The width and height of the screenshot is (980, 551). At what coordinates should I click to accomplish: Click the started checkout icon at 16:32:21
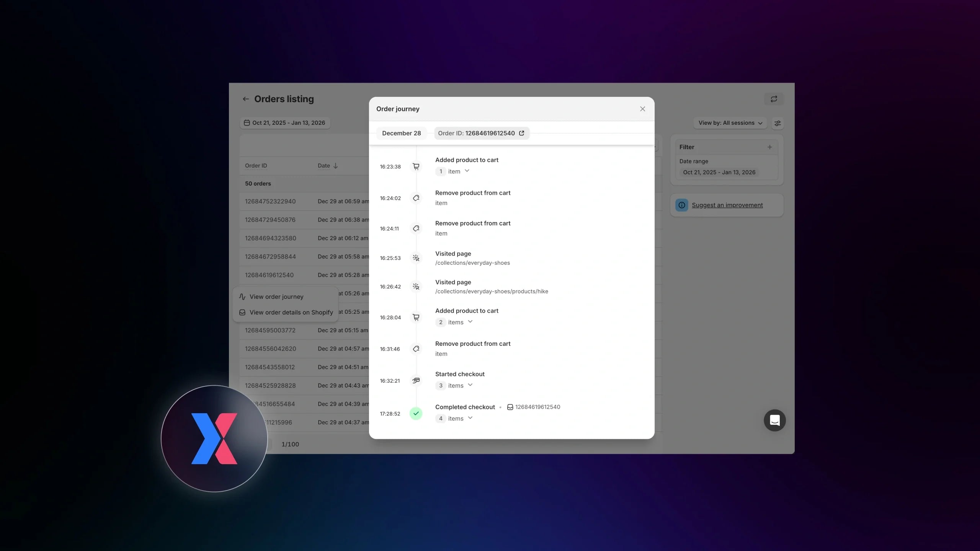[416, 380]
